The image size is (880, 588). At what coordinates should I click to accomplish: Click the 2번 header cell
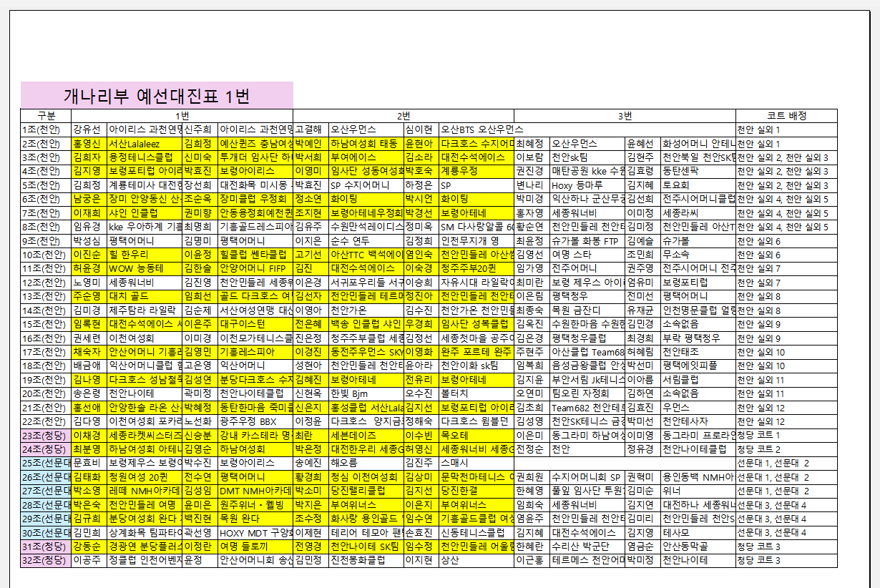[404, 116]
